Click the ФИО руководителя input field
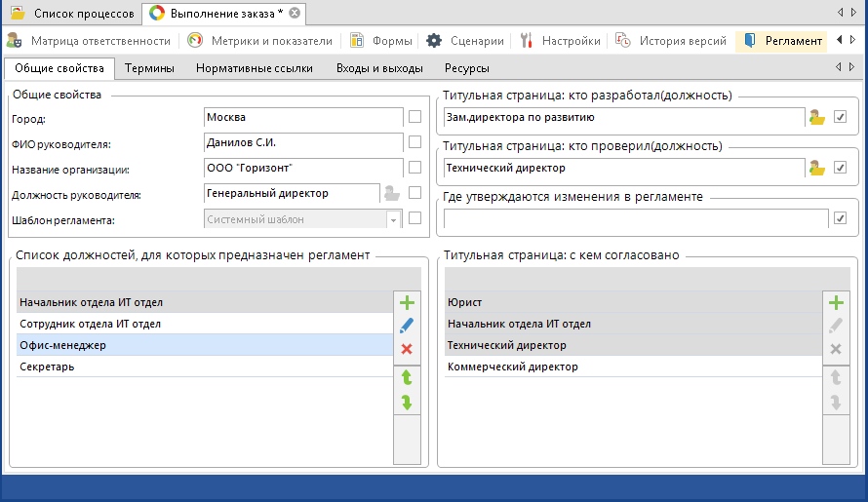868x502 pixels. (x=302, y=143)
